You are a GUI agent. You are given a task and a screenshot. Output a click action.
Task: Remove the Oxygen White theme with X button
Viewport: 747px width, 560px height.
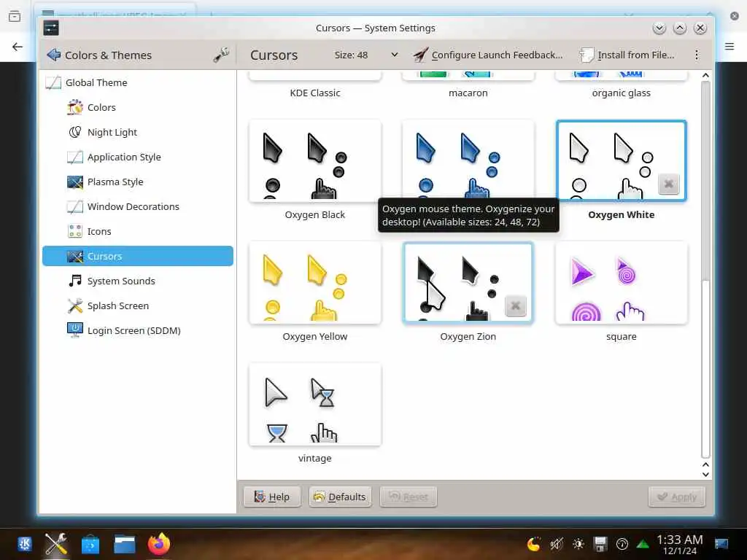[x=668, y=184]
